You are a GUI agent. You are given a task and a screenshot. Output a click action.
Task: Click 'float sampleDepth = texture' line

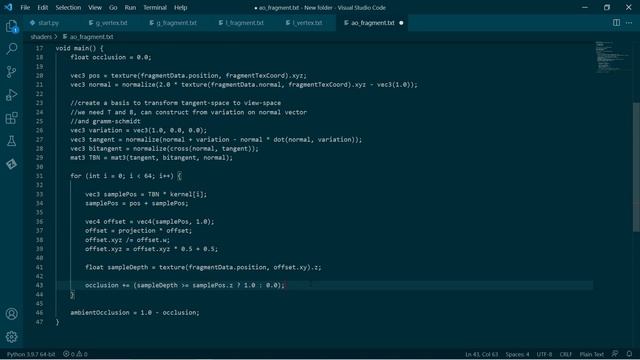pos(203,267)
